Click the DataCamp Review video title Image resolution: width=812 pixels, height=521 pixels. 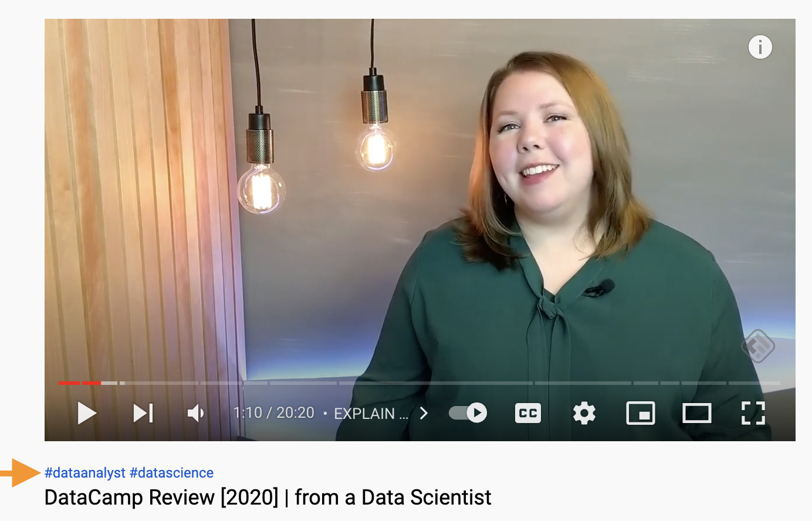click(x=268, y=498)
